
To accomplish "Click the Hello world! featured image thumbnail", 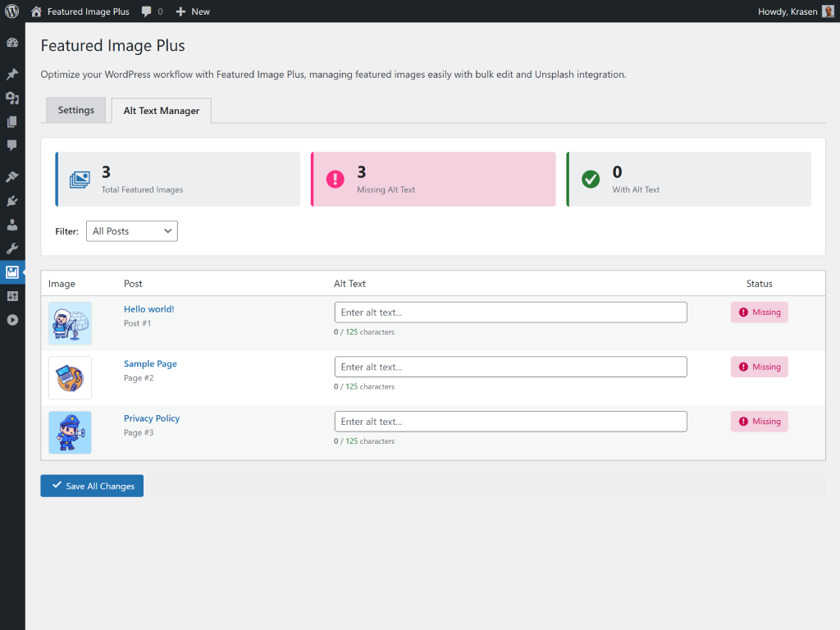I will click(70, 323).
